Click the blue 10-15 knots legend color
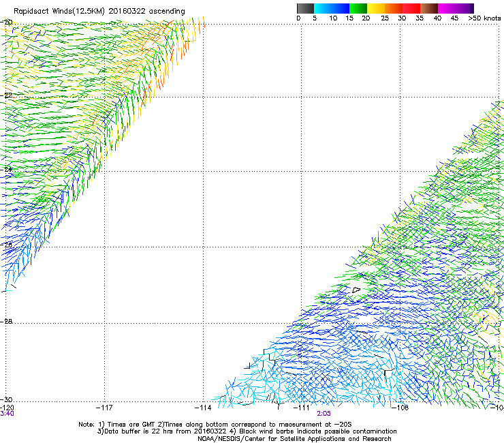This screenshot has width=504, height=443. point(341,8)
